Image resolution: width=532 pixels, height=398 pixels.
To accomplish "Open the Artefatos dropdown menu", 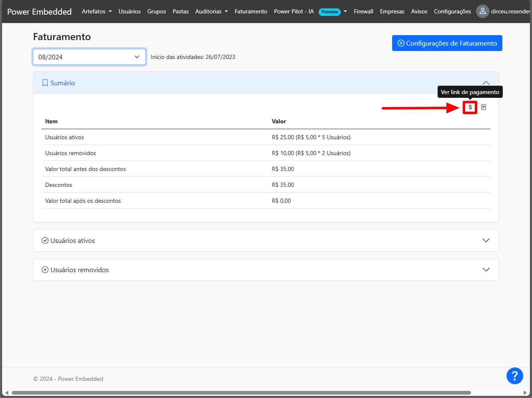I will [96, 11].
